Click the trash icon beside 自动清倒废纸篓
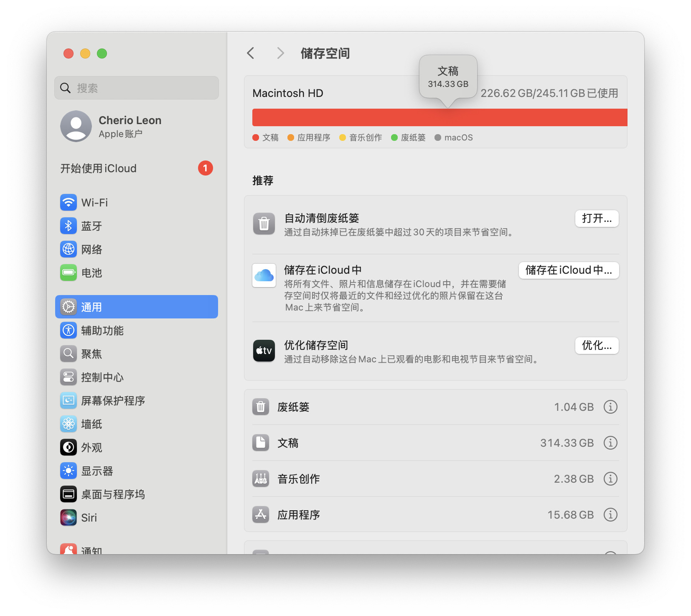 click(264, 224)
